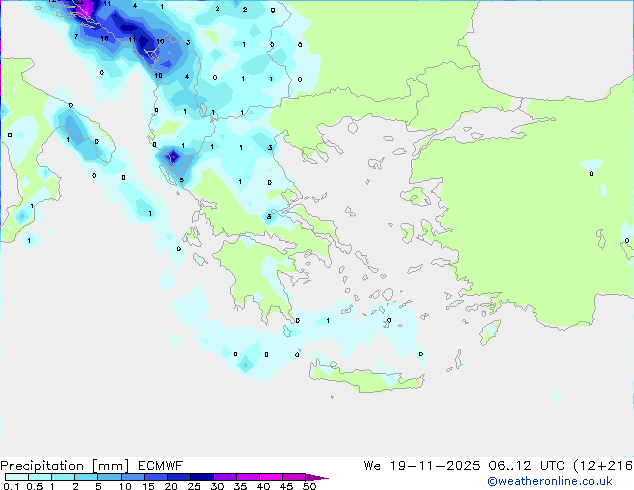The height and width of the screenshot is (490, 634).
Task: Click the 20–25 mm legend swatch
Action: coord(179,477)
